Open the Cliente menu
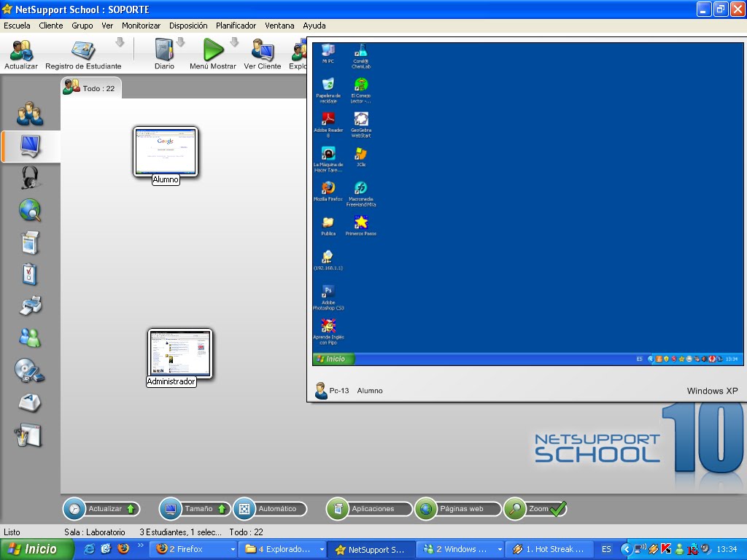 [x=51, y=26]
